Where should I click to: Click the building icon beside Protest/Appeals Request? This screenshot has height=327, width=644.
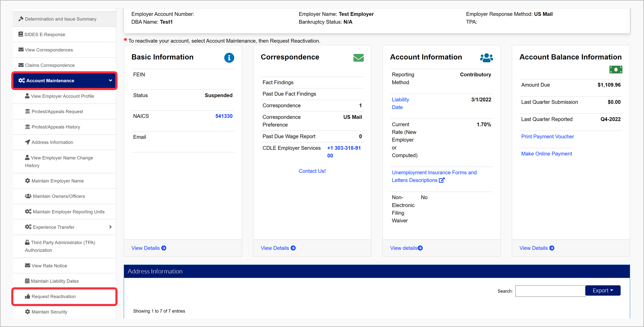pos(27,111)
